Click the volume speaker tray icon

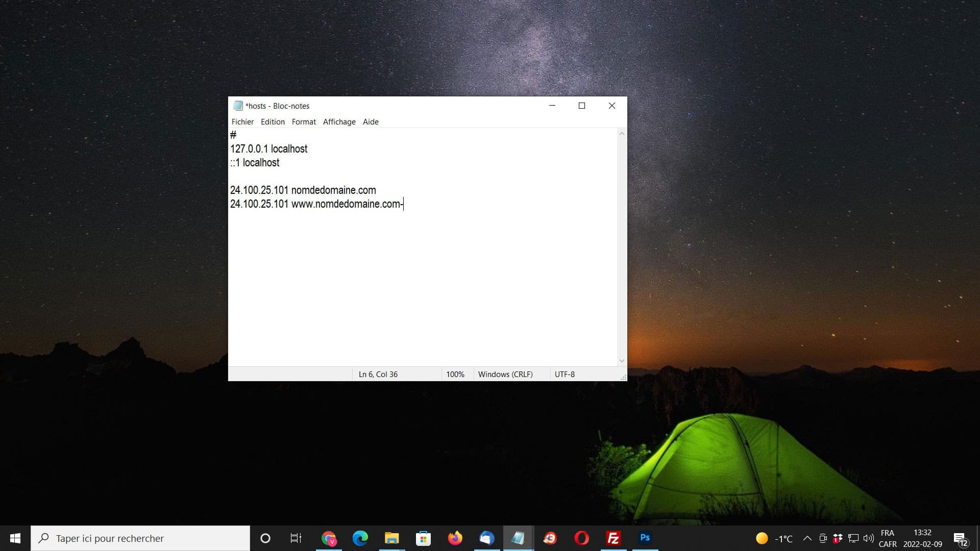[868, 538]
